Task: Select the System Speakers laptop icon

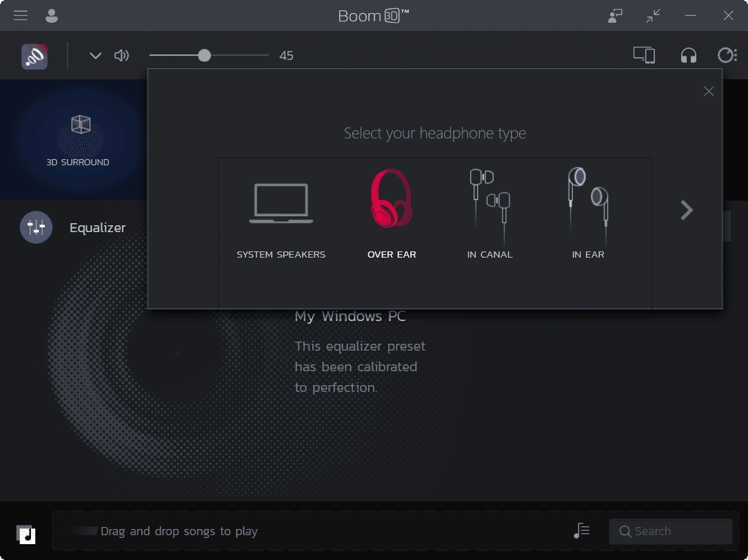Action: point(281,203)
